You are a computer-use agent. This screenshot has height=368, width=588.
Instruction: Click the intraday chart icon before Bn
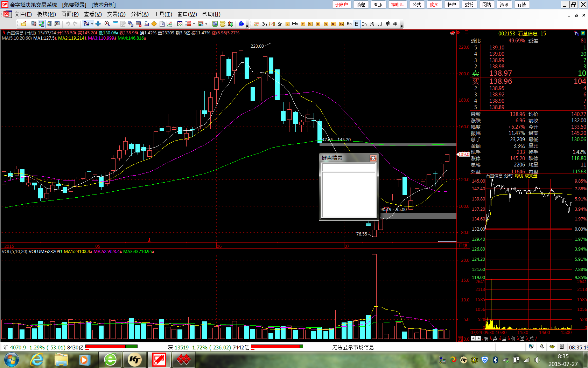click(x=257, y=24)
